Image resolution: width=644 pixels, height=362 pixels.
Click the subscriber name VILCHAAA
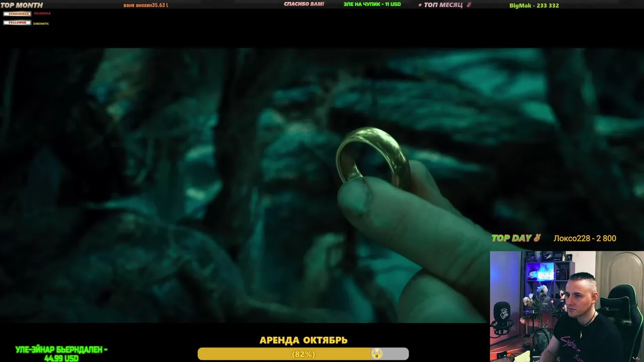point(42,14)
